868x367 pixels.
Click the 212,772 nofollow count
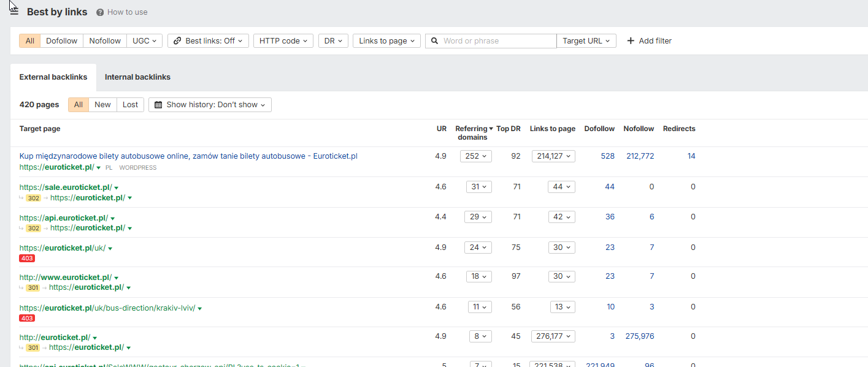point(640,156)
